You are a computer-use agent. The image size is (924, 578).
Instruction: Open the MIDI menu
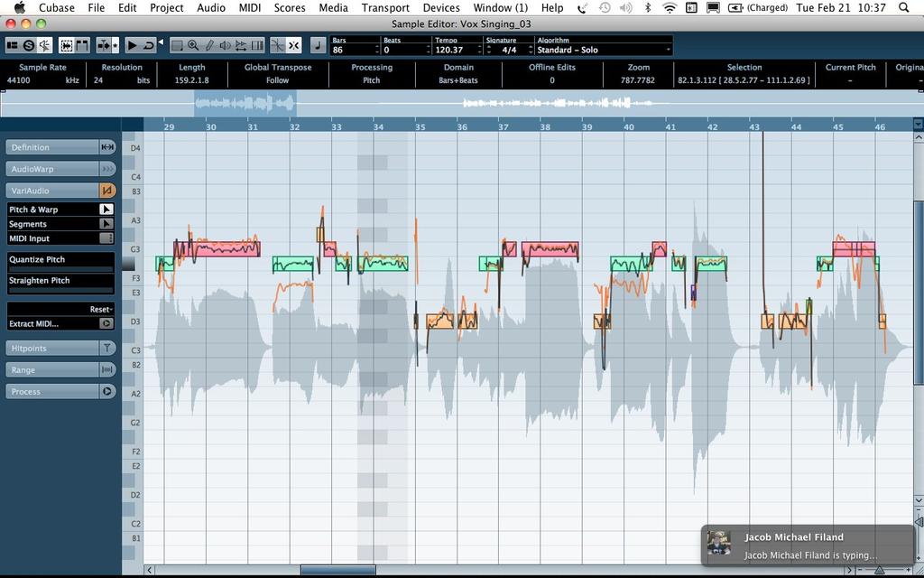(250, 7)
